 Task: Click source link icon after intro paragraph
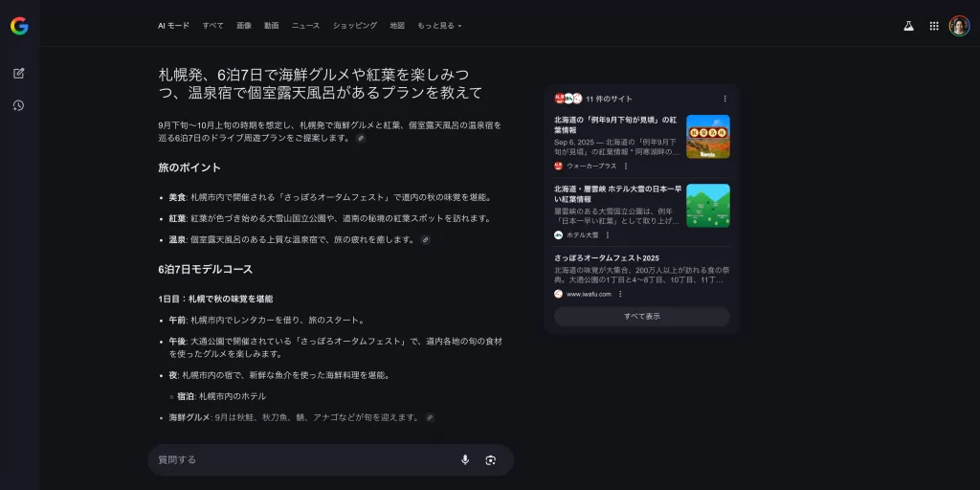point(361,138)
